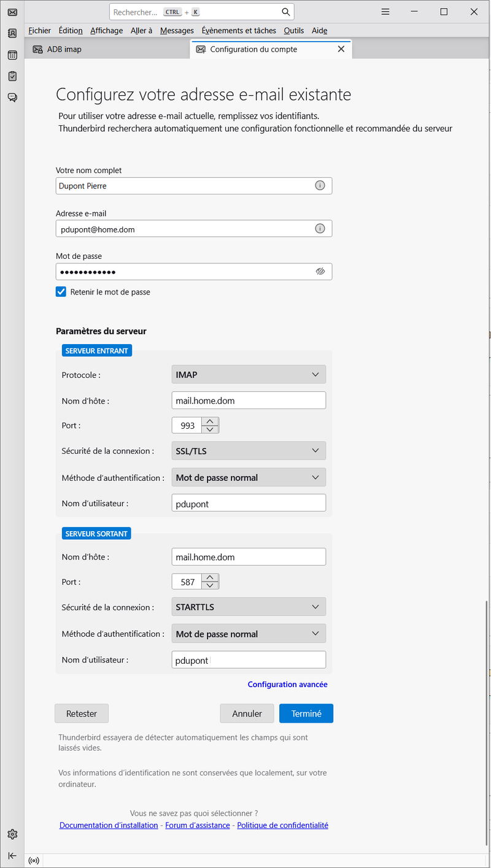Collapse the spaces toolbar arrow icon
Viewport: 491px width, 868px height.
point(12,856)
